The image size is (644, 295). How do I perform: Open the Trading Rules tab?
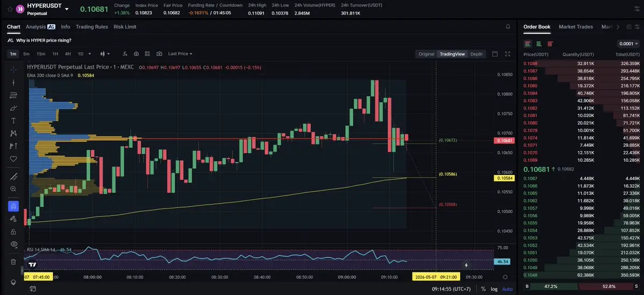[92, 26]
